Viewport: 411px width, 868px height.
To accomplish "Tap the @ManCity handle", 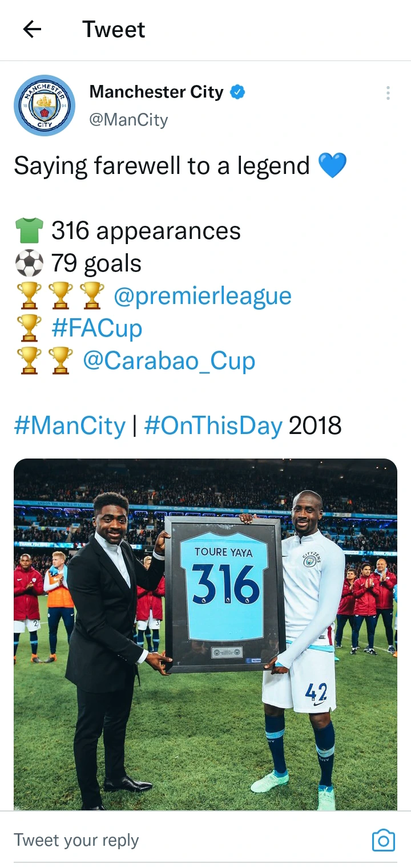I will [x=128, y=120].
